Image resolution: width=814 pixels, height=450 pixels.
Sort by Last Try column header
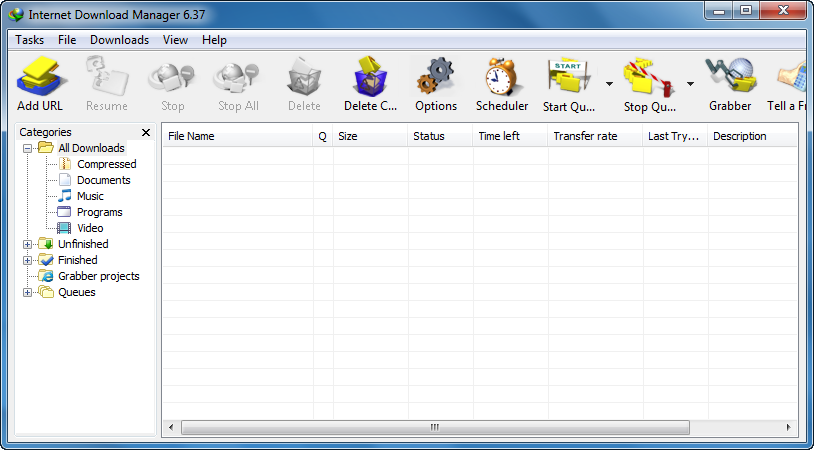click(675, 136)
